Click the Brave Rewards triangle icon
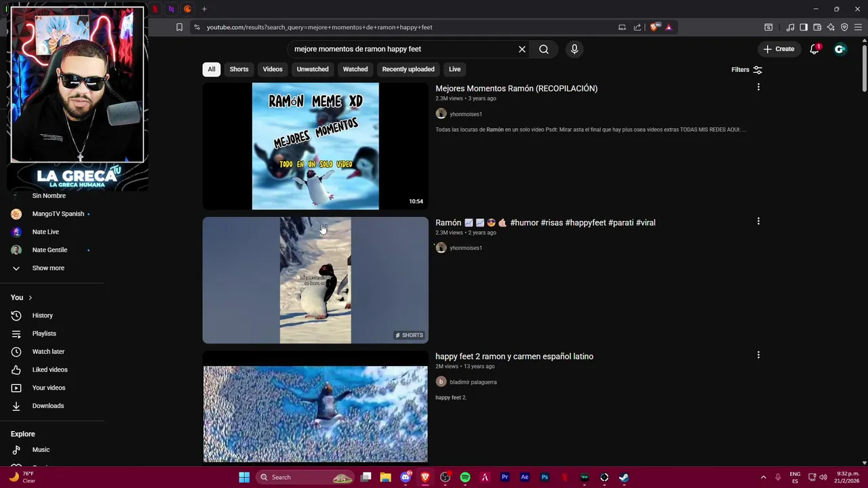 (x=669, y=27)
